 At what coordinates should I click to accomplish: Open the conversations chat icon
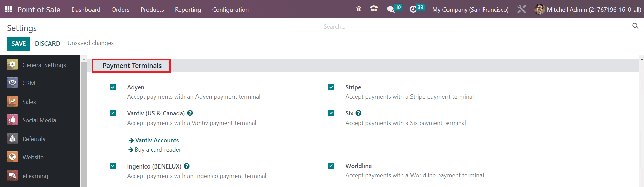pos(391,9)
